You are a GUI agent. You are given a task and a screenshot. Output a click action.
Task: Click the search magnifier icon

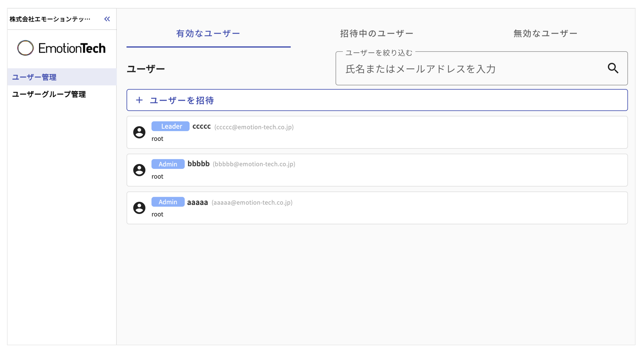(x=613, y=68)
